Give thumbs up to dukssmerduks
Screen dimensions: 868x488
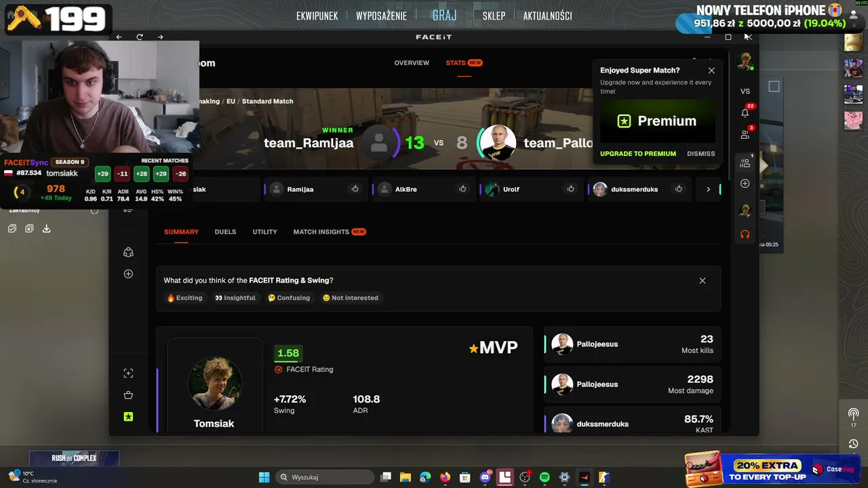pyautogui.click(x=678, y=189)
